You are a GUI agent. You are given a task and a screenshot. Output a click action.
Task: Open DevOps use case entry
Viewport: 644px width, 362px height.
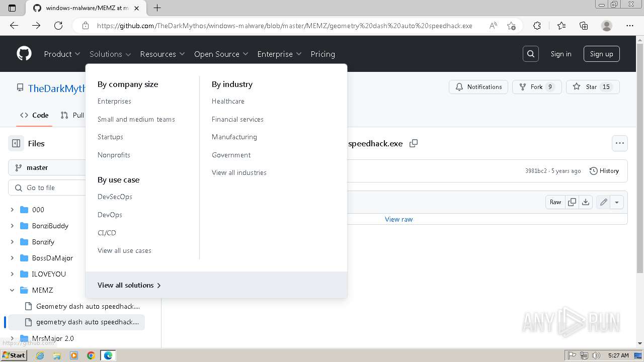coord(110,215)
